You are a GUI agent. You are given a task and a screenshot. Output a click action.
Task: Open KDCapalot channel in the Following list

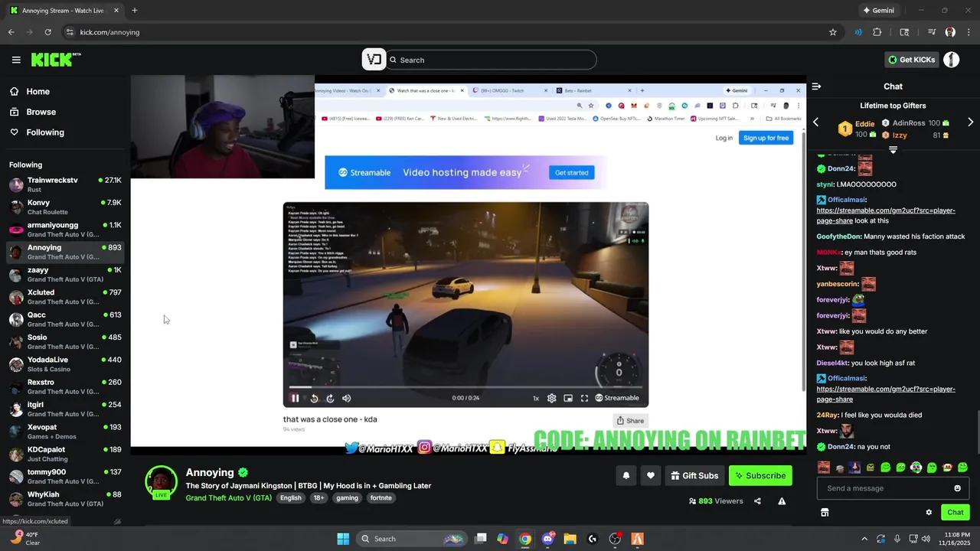pyautogui.click(x=65, y=454)
